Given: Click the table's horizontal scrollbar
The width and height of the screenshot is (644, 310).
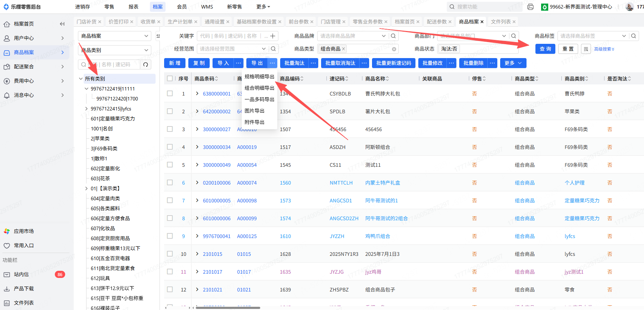Looking at the screenshot, I should pyautogui.click(x=228, y=308).
